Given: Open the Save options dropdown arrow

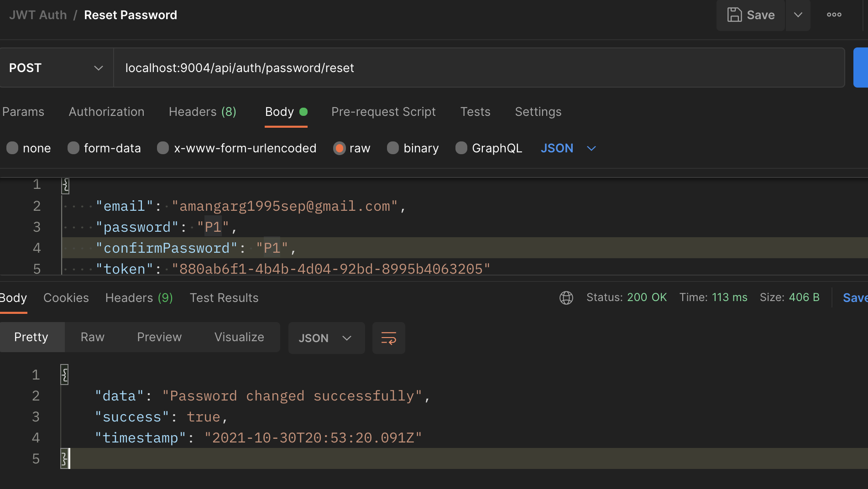Looking at the screenshot, I should (x=798, y=15).
